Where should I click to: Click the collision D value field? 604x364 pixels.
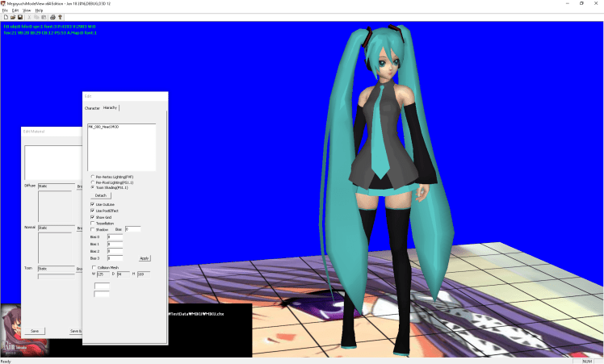tap(124, 274)
